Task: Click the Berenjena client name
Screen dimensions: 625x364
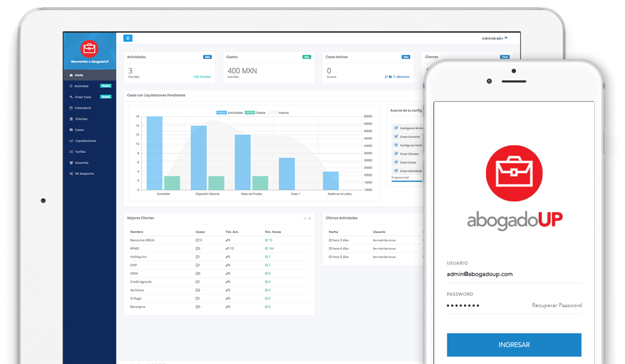Action: coord(137,307)
